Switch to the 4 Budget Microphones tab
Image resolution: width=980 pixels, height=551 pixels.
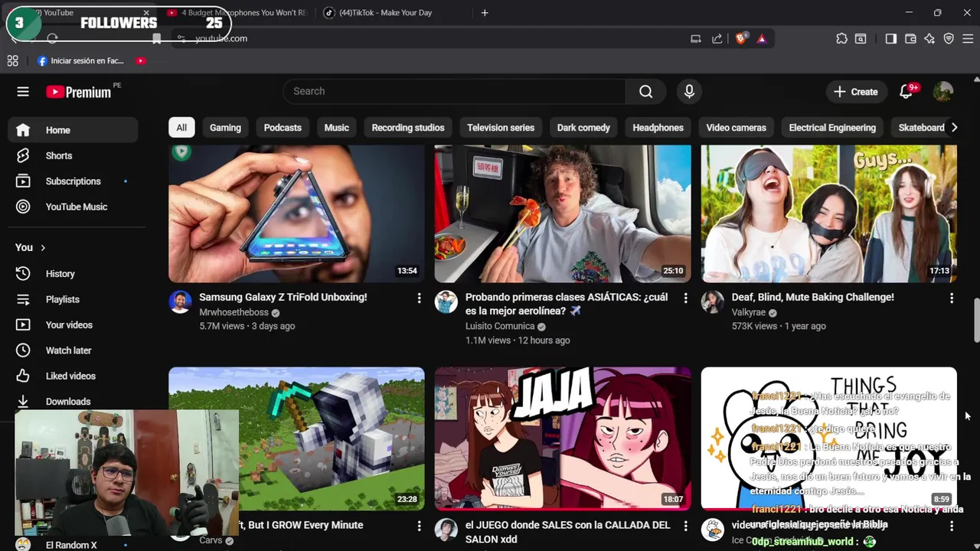[236, 12]
